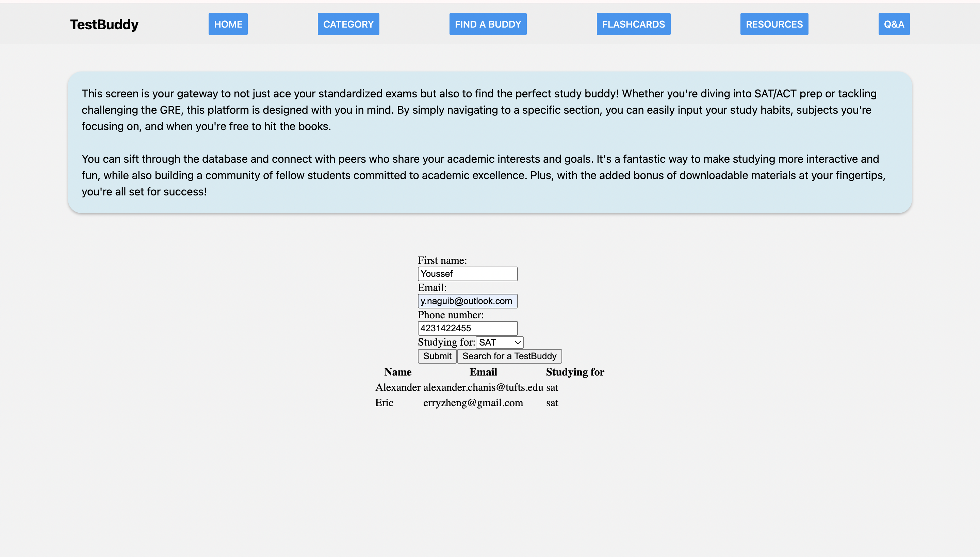Click the Name column header

[x=397, y=372]
